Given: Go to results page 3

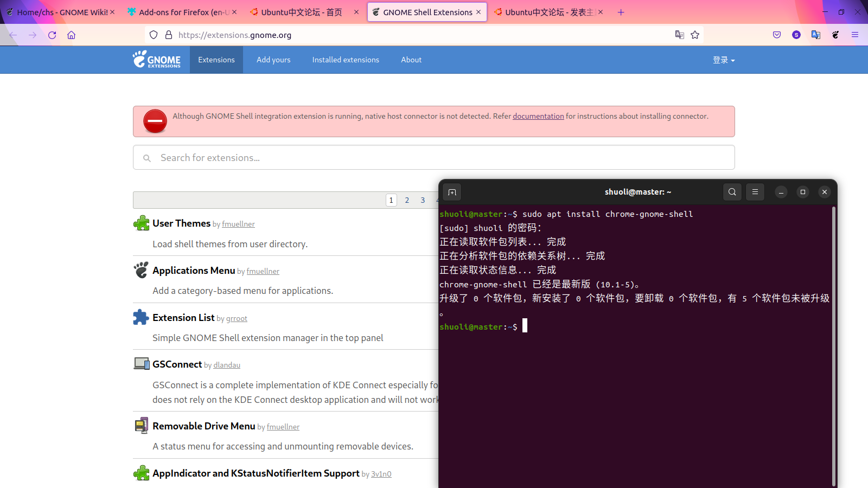Looking at the screenshot, I should [423, 200].
